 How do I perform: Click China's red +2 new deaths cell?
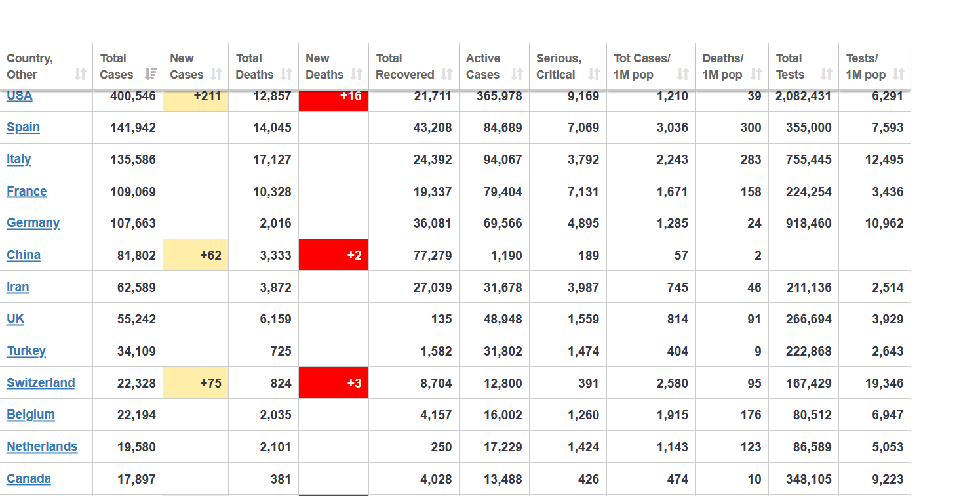[x=334, y=255]
